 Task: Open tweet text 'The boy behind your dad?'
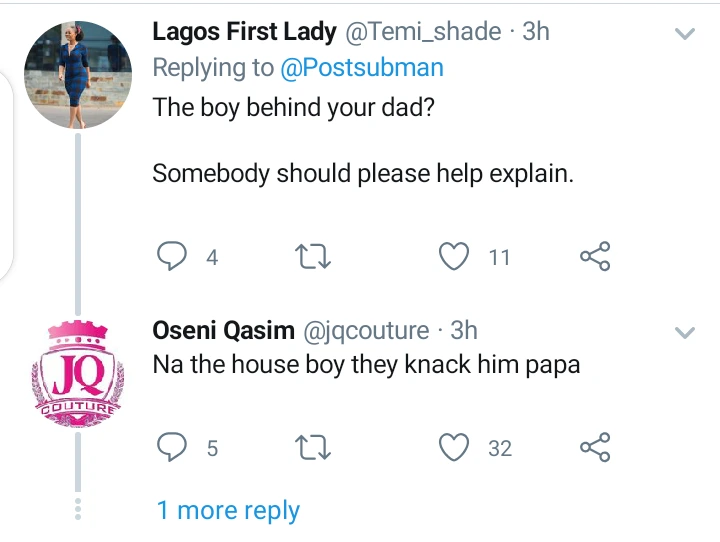click(x=293, y=108)
